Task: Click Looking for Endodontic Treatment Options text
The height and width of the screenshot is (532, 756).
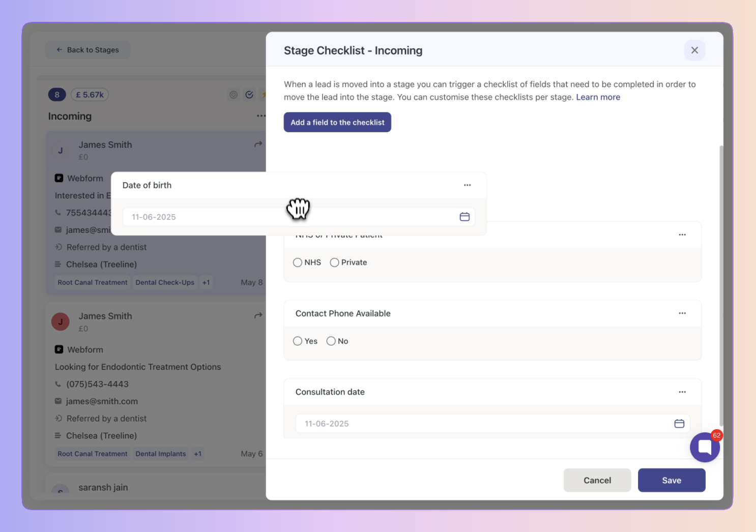Action: (x=138, y=367)
